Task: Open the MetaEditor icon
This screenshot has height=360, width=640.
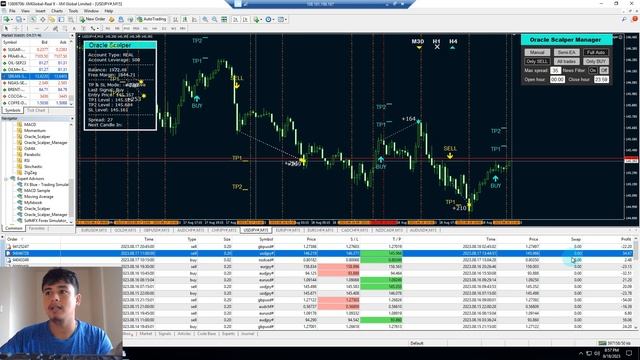Action: click(x=111, y=20)
